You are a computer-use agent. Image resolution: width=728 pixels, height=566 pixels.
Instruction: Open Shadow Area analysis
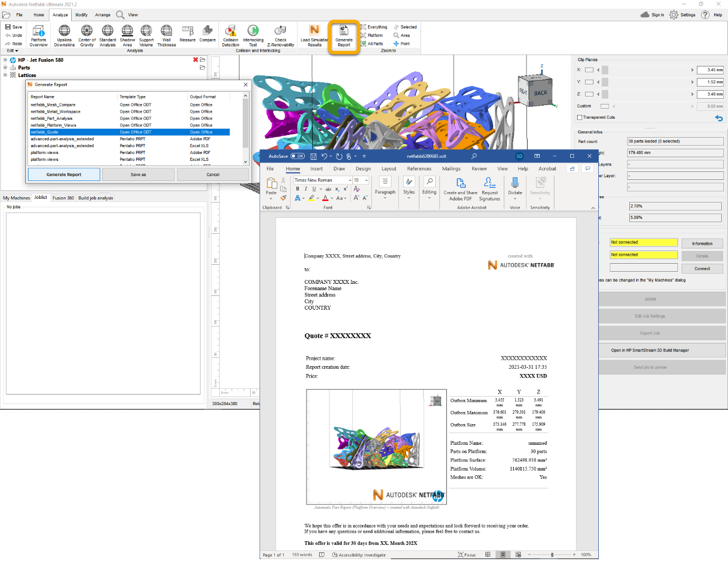127,36
